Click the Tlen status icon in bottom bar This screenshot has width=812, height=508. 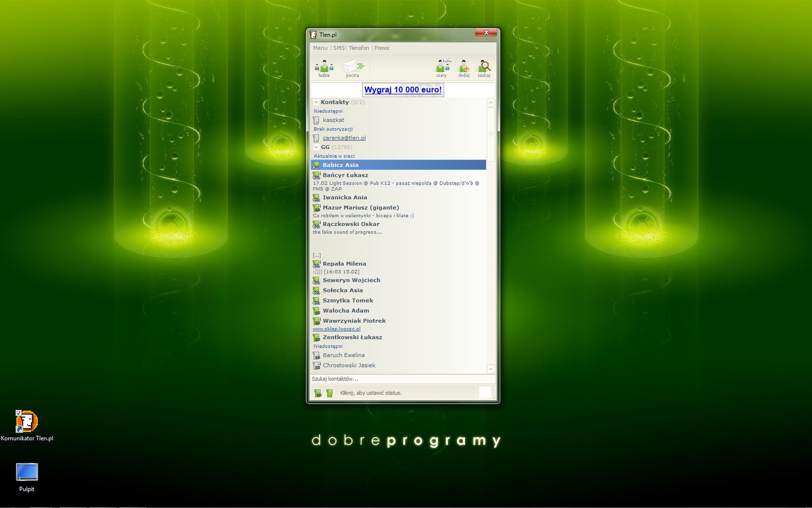[x=330, y=393]
